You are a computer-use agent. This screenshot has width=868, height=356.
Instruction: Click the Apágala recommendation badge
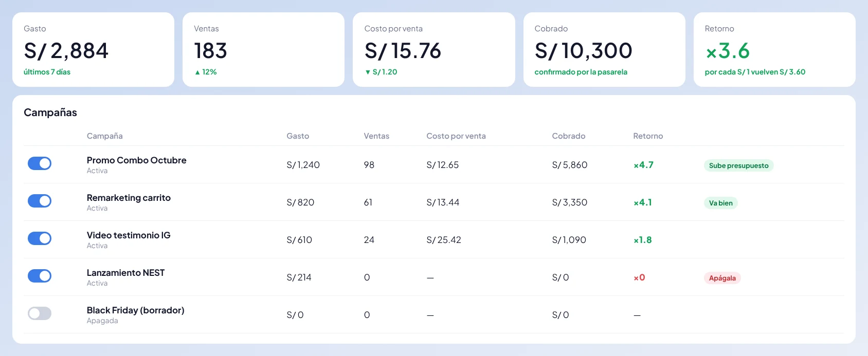(x=722, y=278)
